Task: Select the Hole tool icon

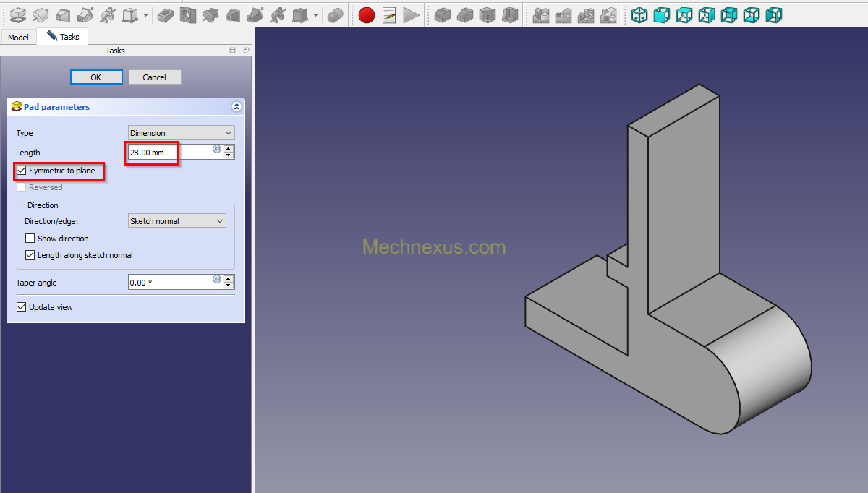Action: pos(187,14)
